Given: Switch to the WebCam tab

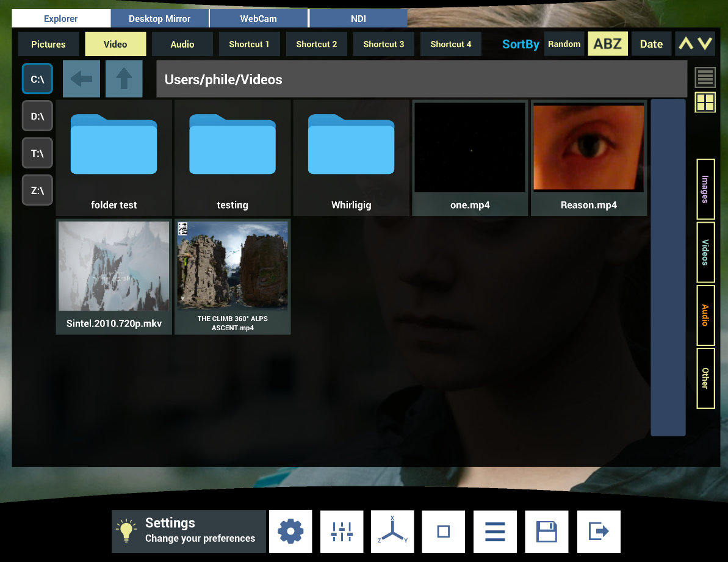Looking at the screenshot, I should tap(259, 18).
